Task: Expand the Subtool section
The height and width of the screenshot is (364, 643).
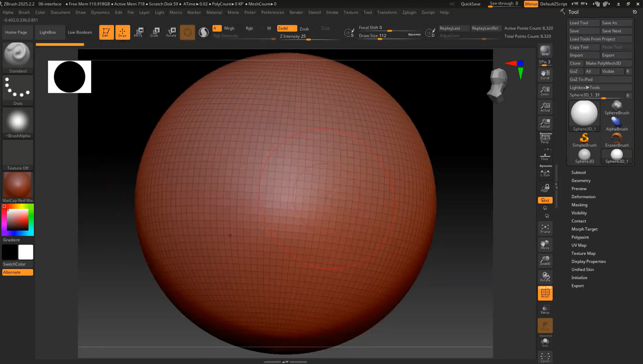Action: (578, 172)
